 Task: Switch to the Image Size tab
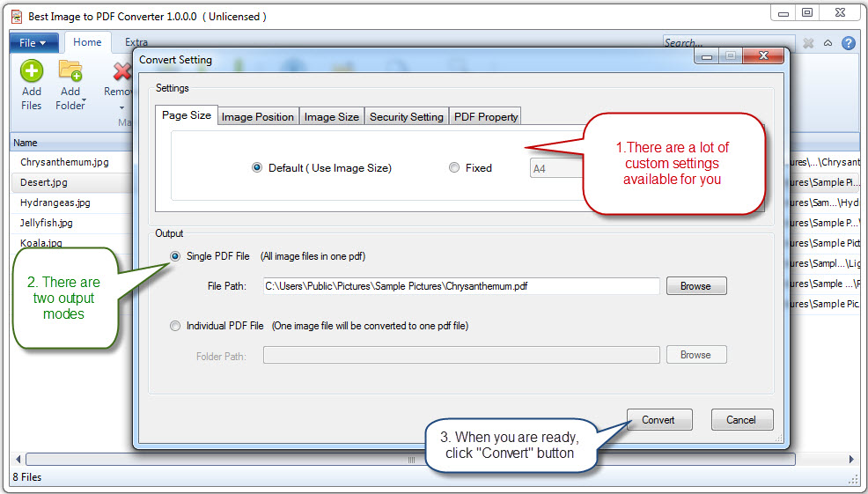pyautogui.click(x=332, y=117)
